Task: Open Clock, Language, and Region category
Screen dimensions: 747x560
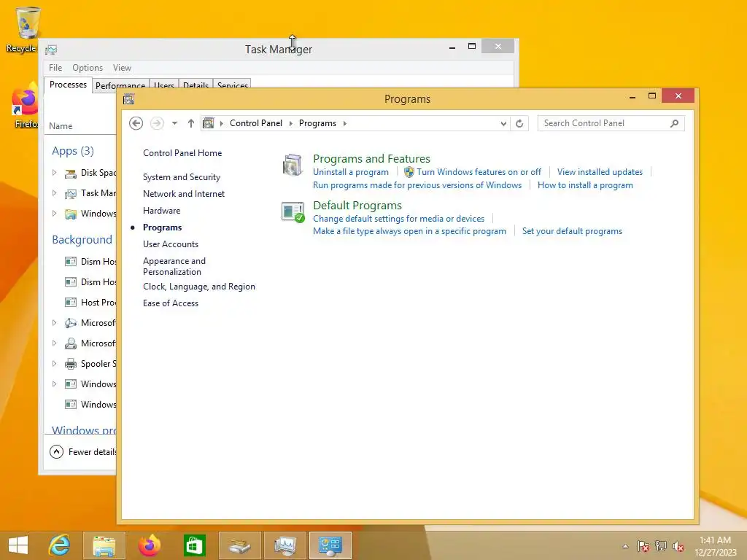Action: pyautogui.click(x=199, y=287)
